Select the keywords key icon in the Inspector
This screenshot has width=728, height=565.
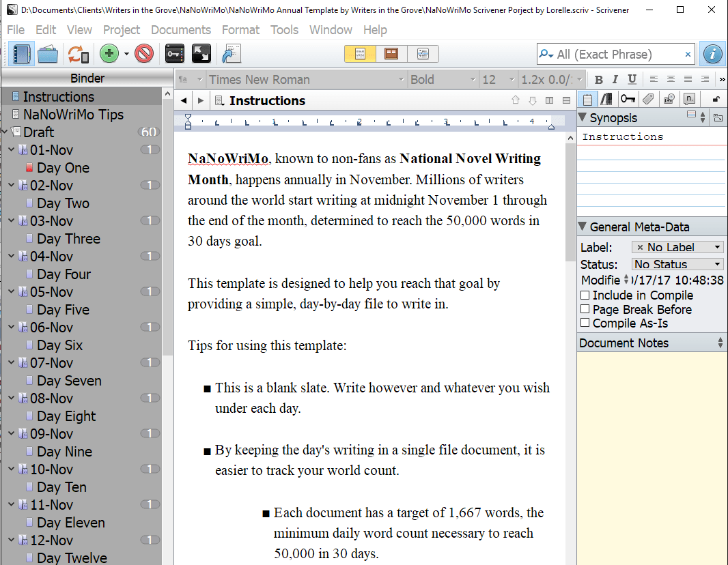click(x=628, y=99)
